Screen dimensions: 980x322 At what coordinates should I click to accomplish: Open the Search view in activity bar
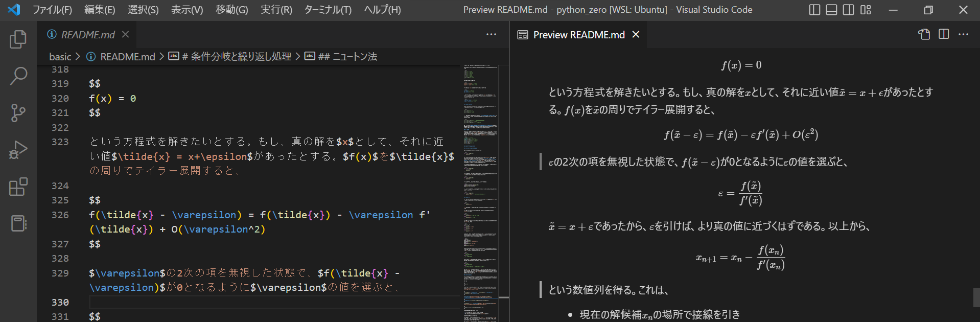[x=18, y=76]
